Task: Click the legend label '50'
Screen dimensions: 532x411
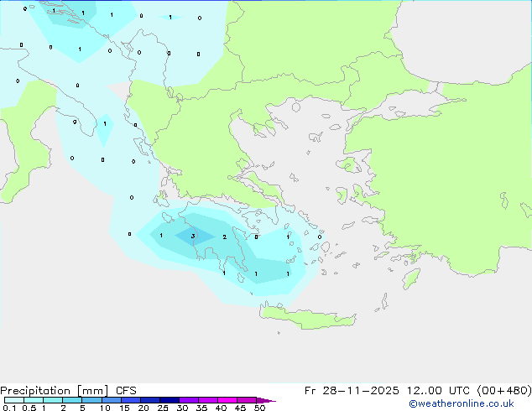Action: [x=259, y=408]
